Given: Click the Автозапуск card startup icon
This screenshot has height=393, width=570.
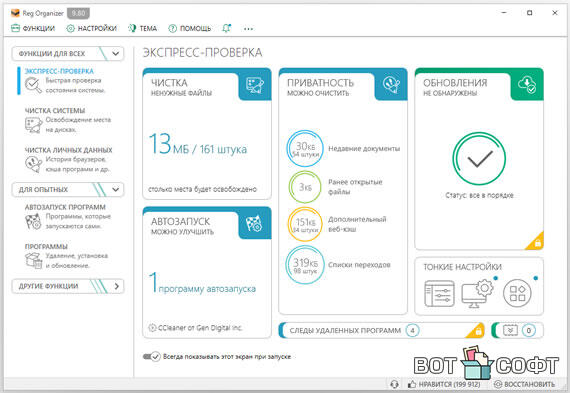Looking at the screenshot, I should [x=254, y=224].
